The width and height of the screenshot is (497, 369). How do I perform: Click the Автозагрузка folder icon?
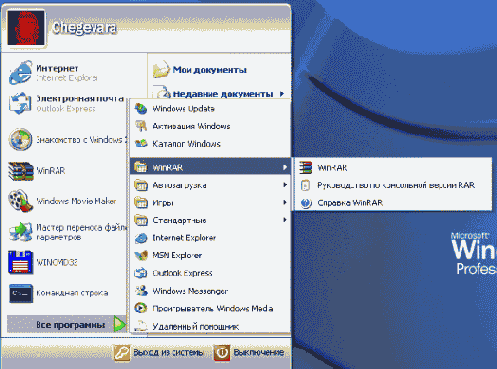pos(141,185)
